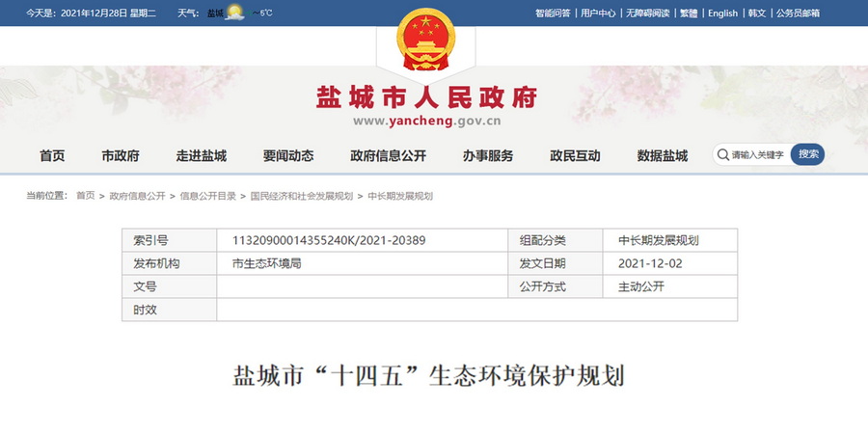Image resolution: width=868 pixels, height=434 pixels.
Task: Click 国民经济和社会发展规划 breadcrumb link
Action: [x=302, y=196]
